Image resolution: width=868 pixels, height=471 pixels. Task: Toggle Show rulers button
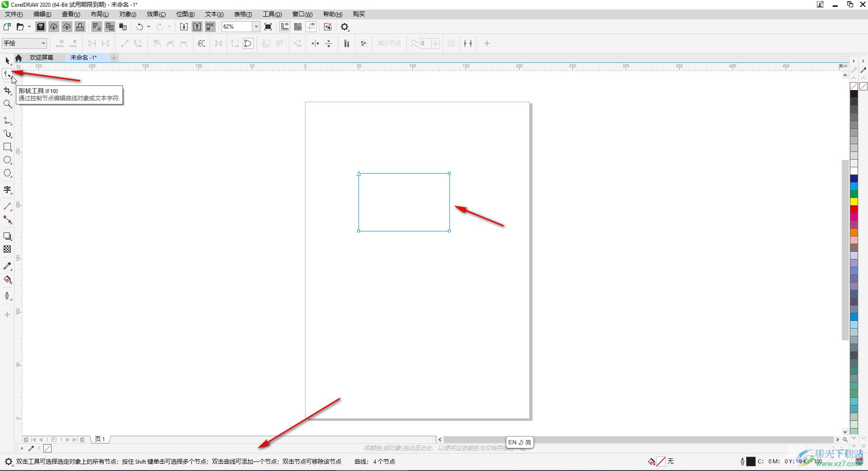coord(285,27)
